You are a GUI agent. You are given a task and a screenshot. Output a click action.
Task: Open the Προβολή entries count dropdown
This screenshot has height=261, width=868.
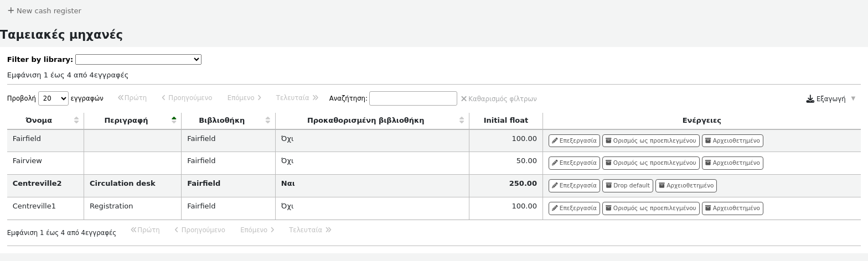pos(53,98)
